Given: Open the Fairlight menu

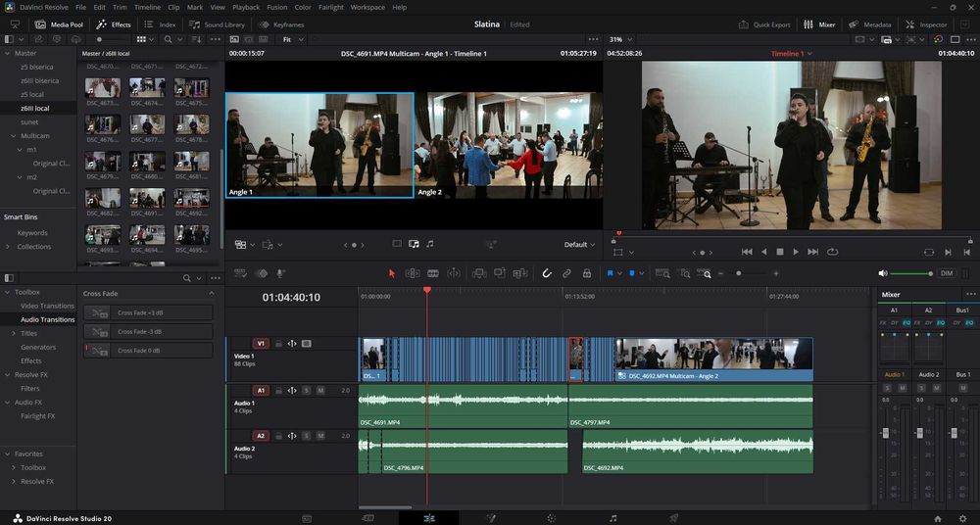Looking at the screenshot, I should pyautogui.click(x=330, y=7).
